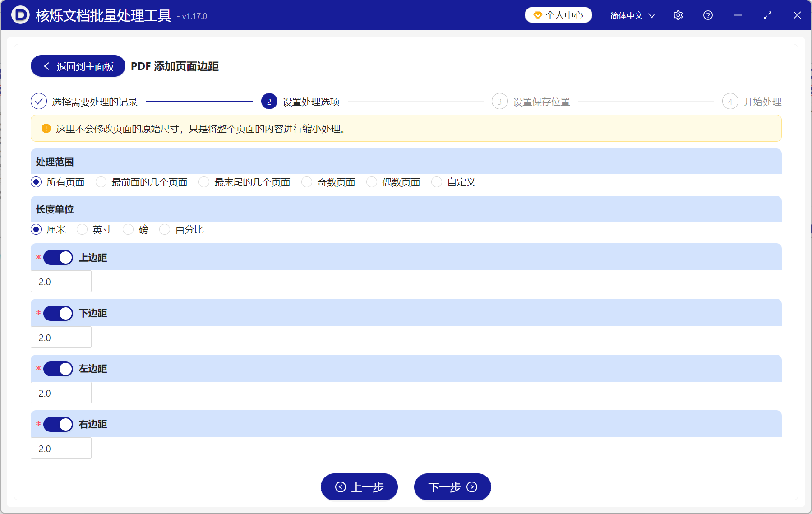Open the 简体中文 language dropdown
Screen dimensions: 812x514
(x=632, y=15)
